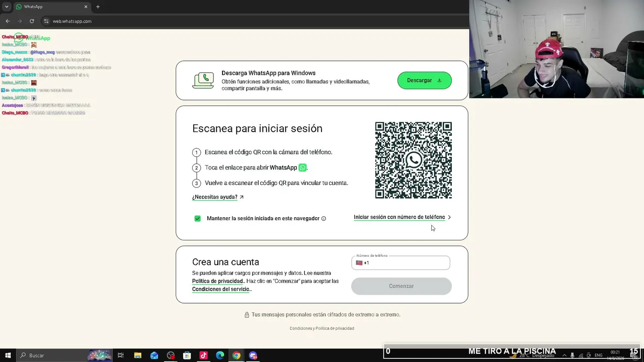Open the Condiciones del servicio link

pyautogui.click(x=221, y=289)
